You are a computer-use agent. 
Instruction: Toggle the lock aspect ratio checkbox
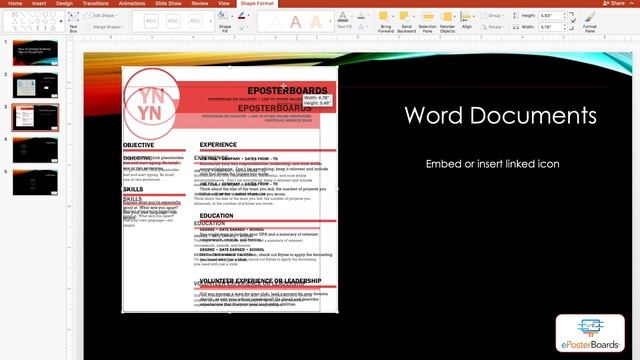574,20
